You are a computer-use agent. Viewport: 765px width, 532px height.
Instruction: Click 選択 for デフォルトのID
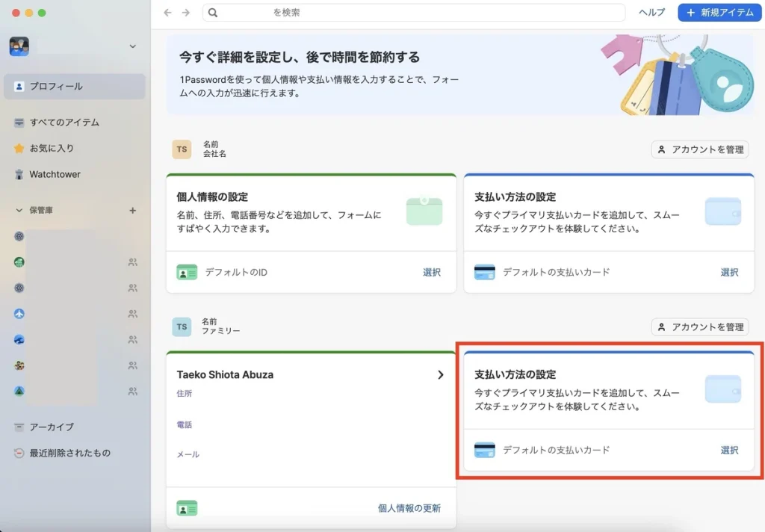tap(432, 273)
